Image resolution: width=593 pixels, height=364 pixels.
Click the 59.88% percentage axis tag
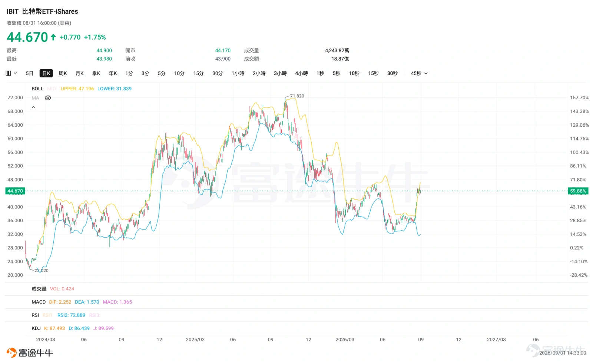[578, 191]
